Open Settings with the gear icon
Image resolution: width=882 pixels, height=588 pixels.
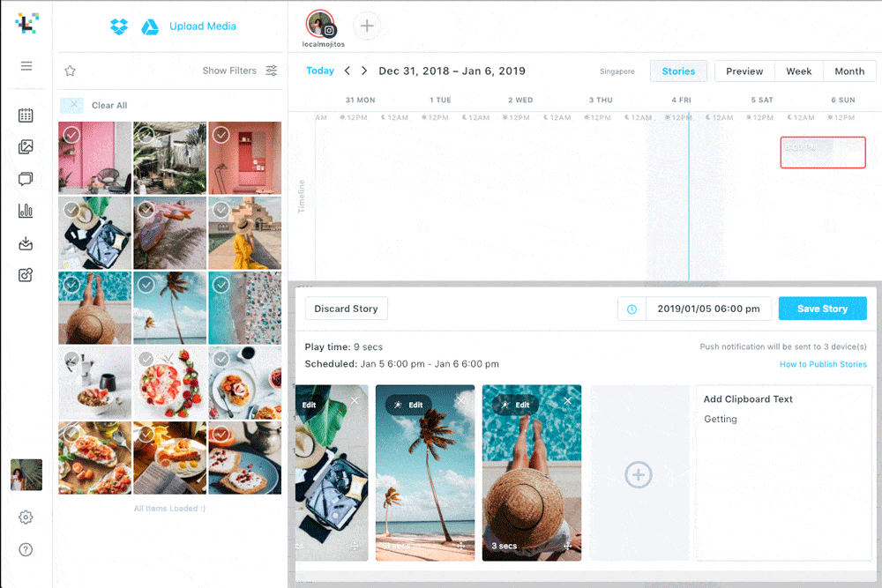26,517
